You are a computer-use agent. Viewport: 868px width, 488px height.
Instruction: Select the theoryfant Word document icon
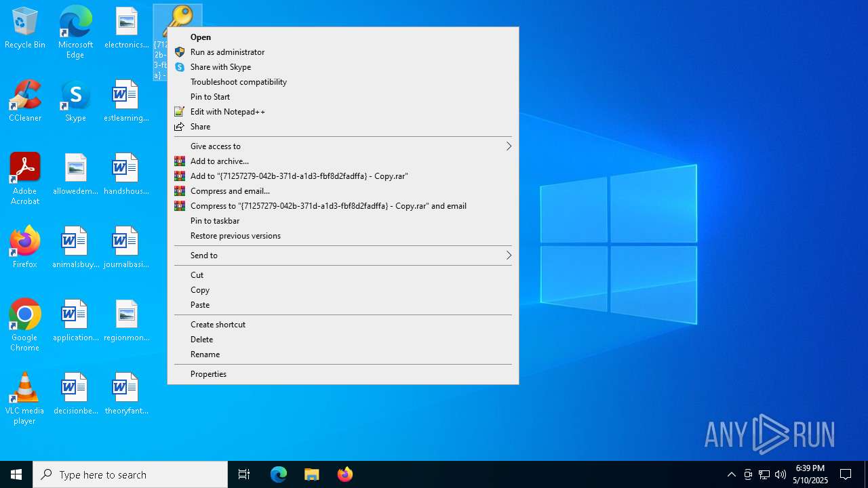(126, 394)
